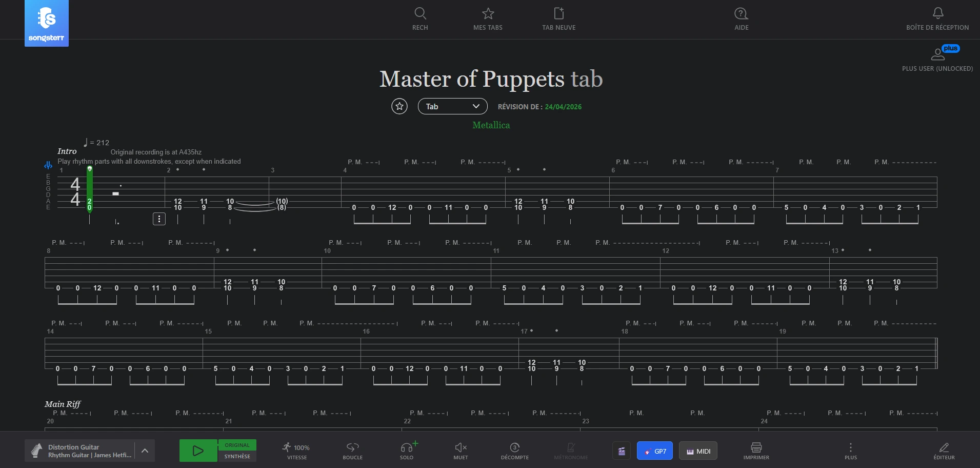Open the Metallica artist link
980x468 pixels.
point(491,125)
